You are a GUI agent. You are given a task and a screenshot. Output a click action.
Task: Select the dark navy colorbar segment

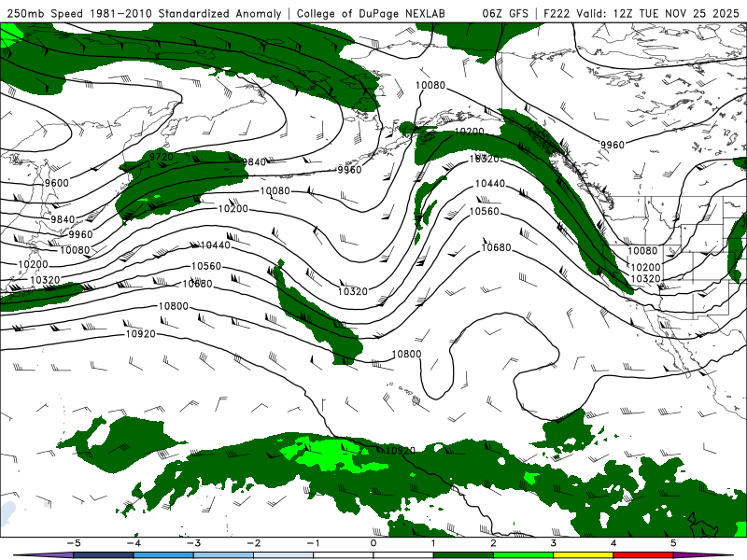pos(103,555)
